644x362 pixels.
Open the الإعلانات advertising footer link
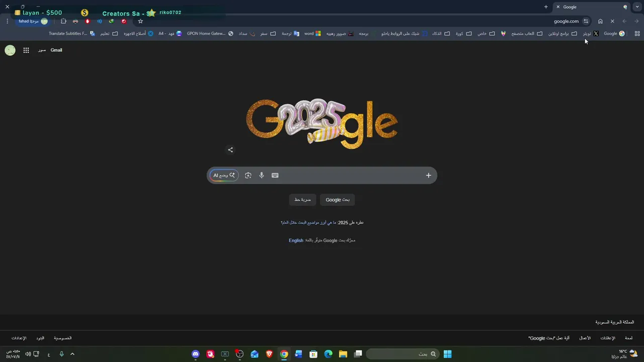[x=608, y=338]
